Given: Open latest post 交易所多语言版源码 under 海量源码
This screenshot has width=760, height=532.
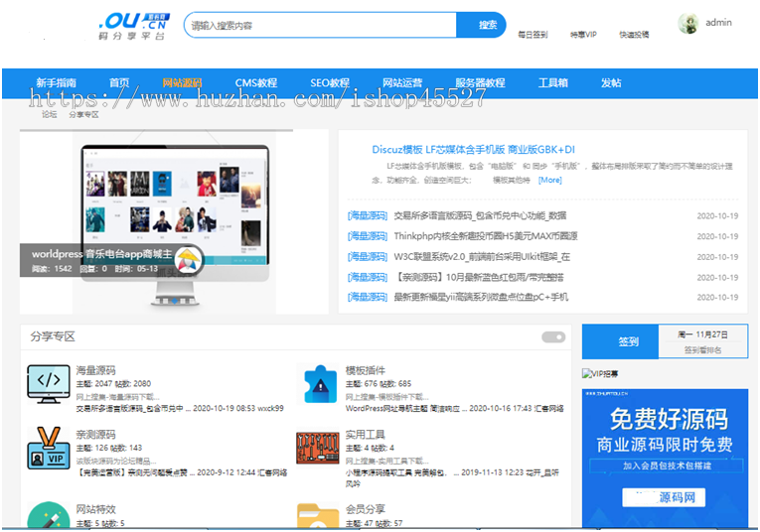Looking at the screenshot, I should (133, 409).
